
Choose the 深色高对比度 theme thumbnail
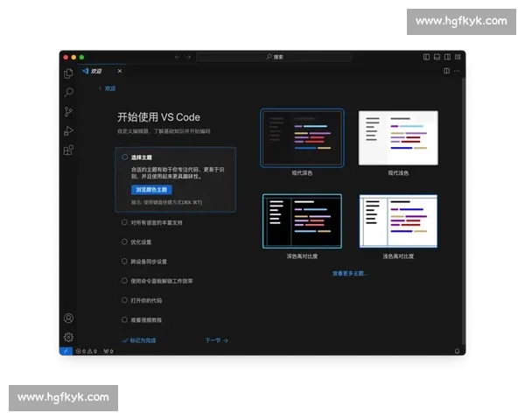pyautogui.click(x=302, y=220)
